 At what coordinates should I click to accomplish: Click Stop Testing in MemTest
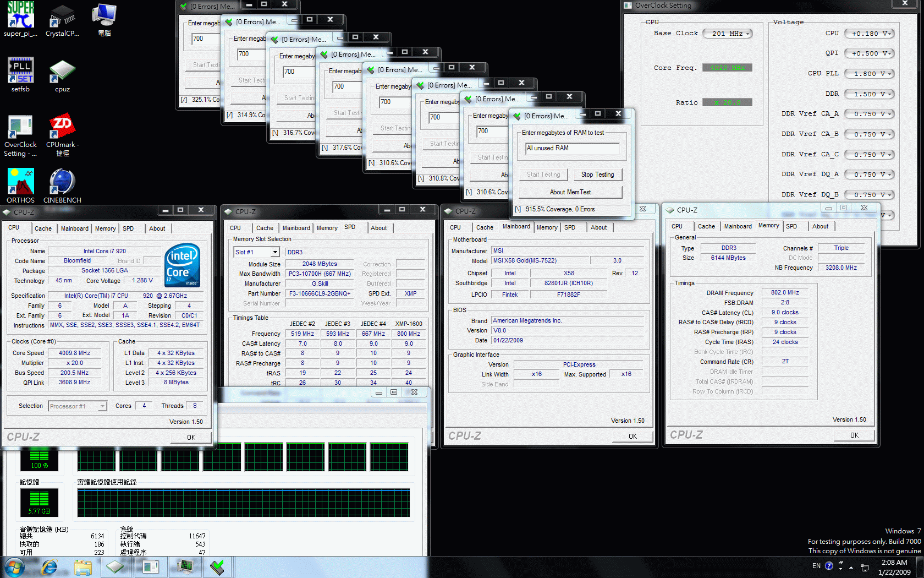(x=597, y=175)
